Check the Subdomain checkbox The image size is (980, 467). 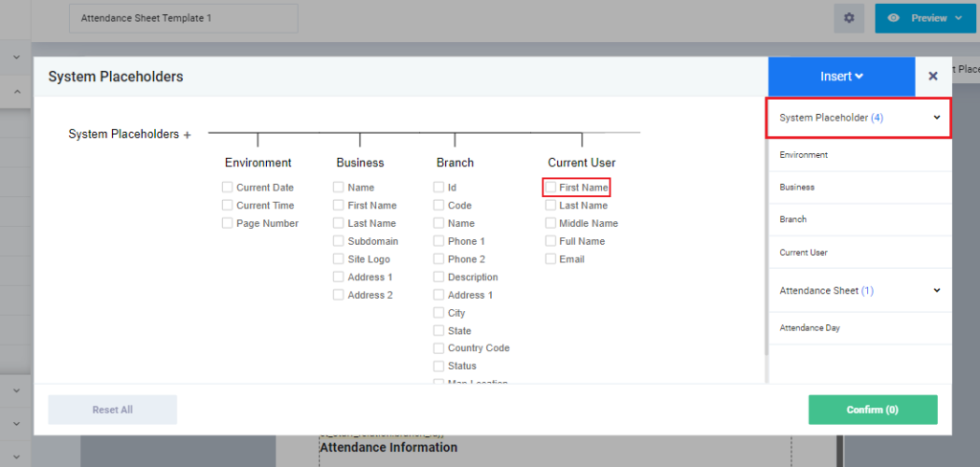[338, 241]
